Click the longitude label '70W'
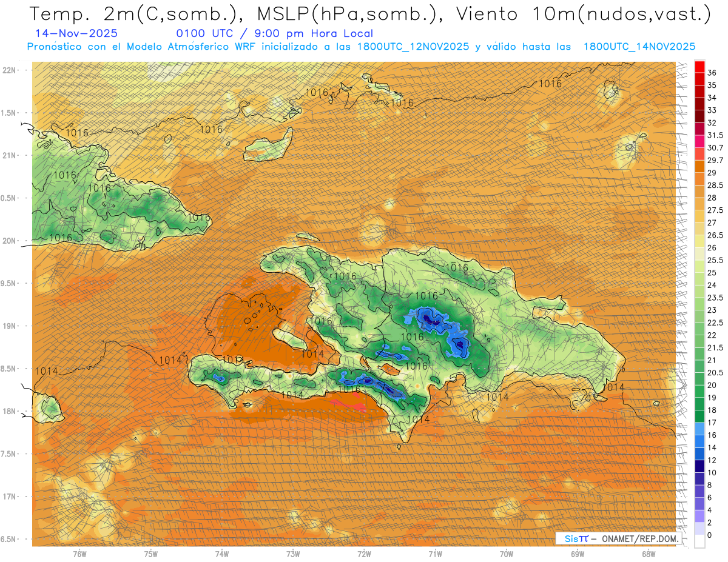 [507, 554]
